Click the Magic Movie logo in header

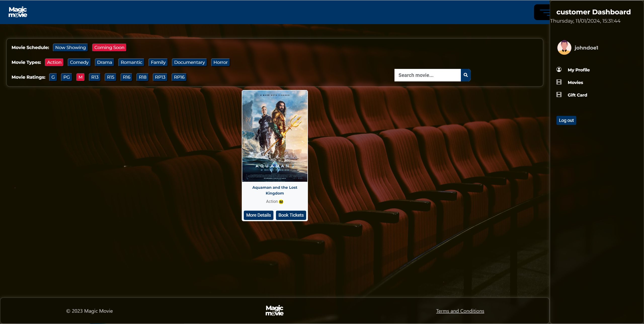18,12
